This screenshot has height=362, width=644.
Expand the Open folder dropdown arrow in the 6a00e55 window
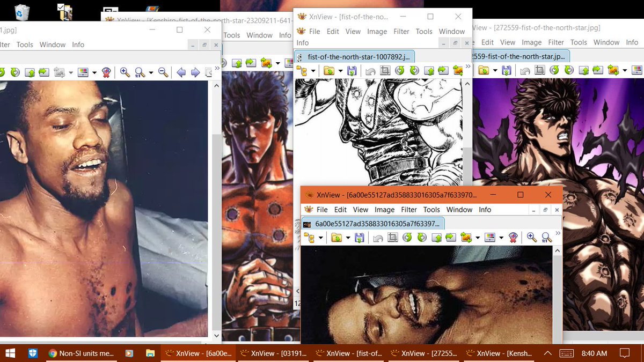coord(347,238)
